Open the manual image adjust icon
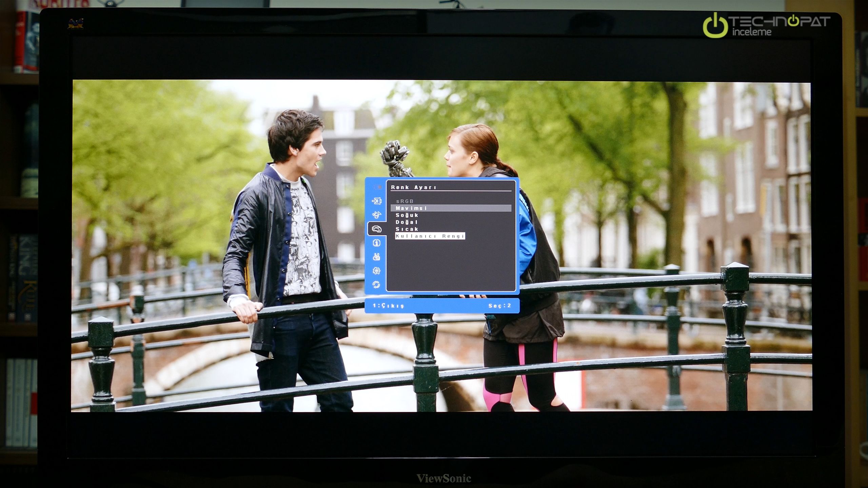Image resolution: width=868 pixels, height=488 pixels. click(x=376, y=257)
